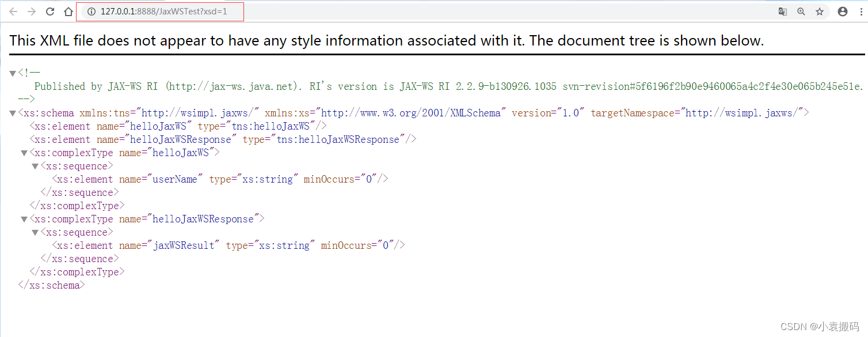Bookmark this page with the star
The height and width of the screenshot is (337, 868).
[819, 12]
